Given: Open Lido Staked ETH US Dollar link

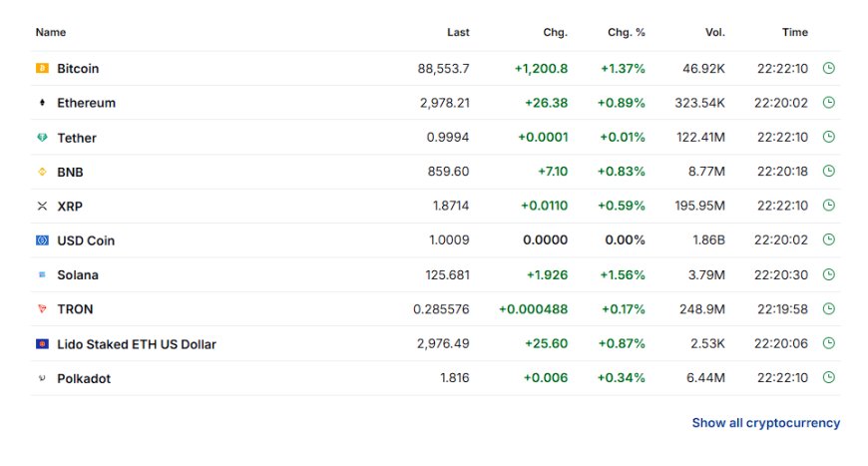Looking at the screenshot, I should coord(136,344).
